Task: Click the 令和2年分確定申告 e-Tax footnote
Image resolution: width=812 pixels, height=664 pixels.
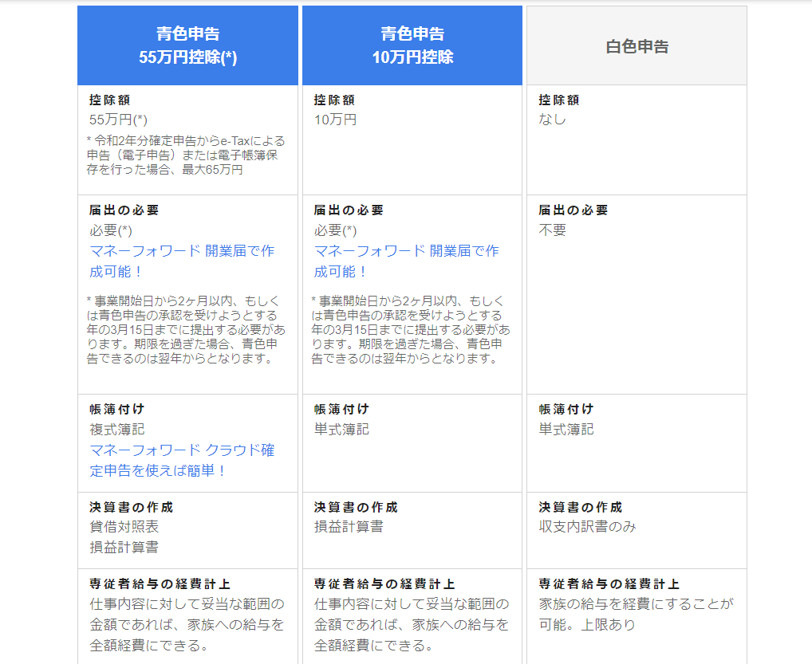Action: coord(186,155)
